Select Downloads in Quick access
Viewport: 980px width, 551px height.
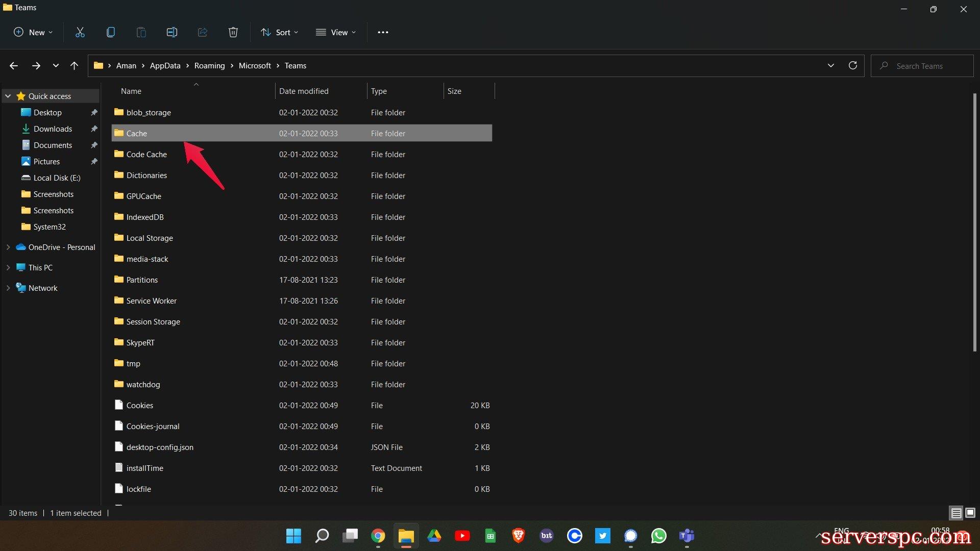53,129
